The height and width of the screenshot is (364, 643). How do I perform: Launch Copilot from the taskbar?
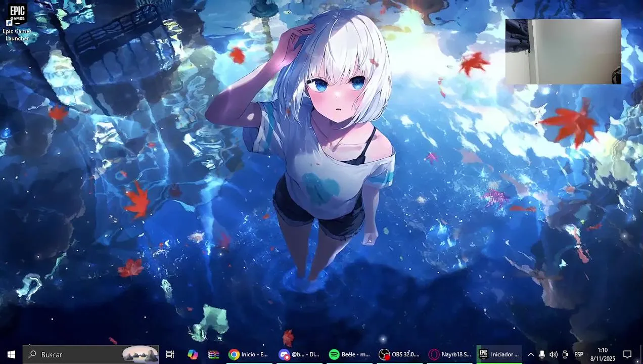pos(193,354)
